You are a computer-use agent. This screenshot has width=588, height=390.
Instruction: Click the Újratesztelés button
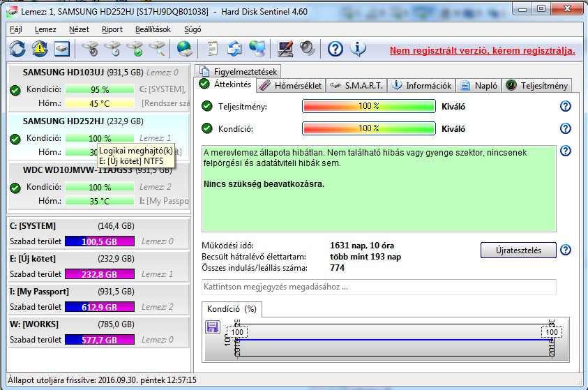[x=518, y=250]
